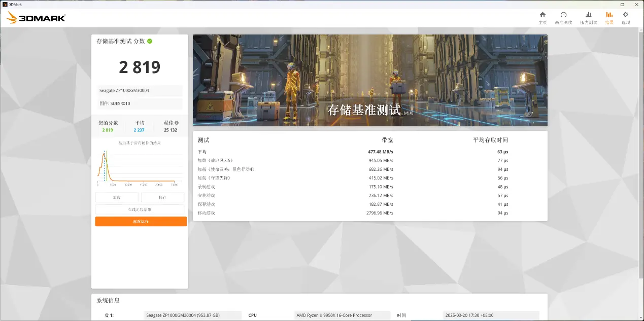
Task: Click the 保存 save button
Action: [162, 197]
